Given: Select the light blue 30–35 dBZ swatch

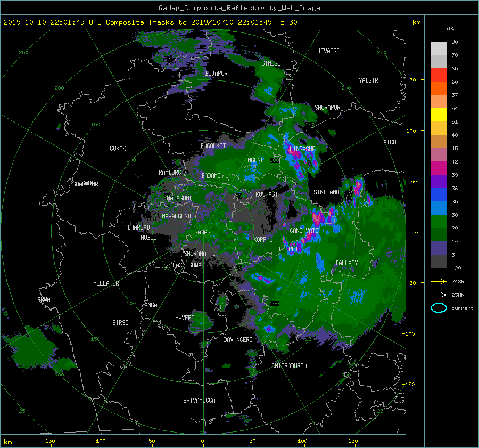Looking at the screenshot, I should pyautogui.click(x=439, y=208).
